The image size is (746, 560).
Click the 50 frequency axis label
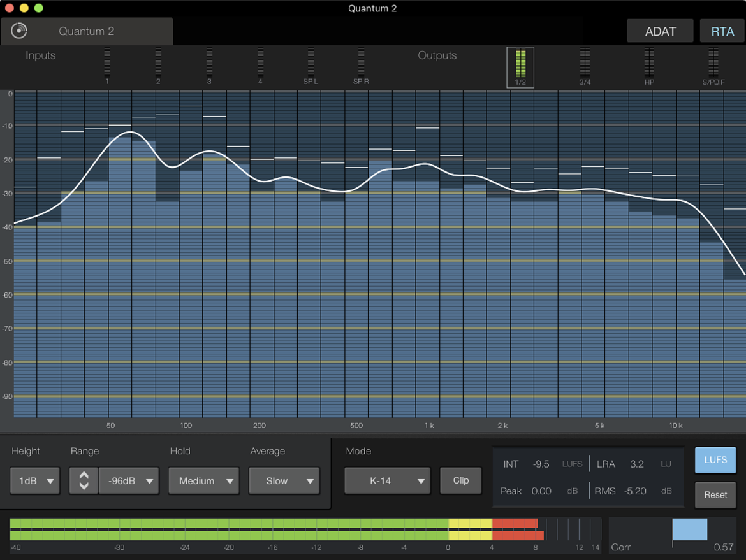point(110,426)
